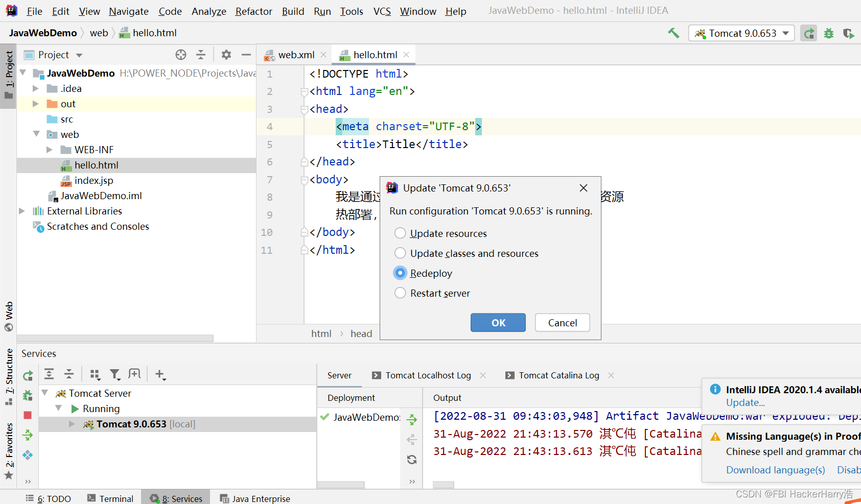Click the Group By icon in Services toolbar
The image size is (861, 504).
point(95,374)
